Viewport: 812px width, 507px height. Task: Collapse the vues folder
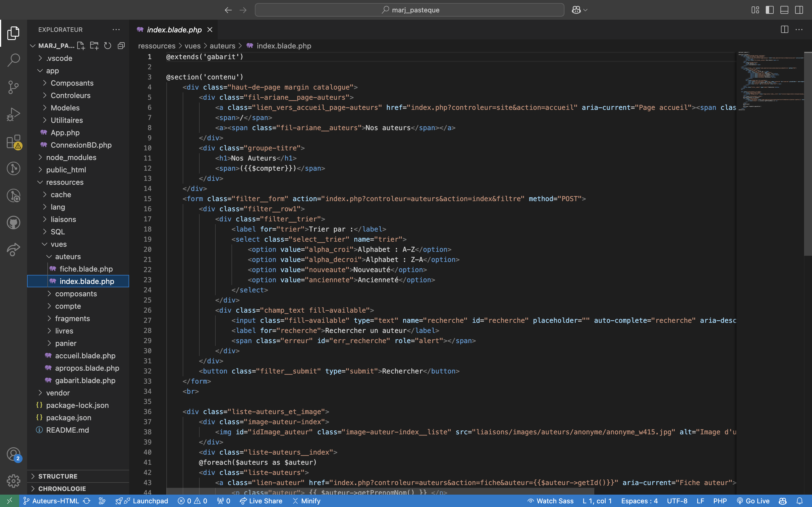click(x=59, y=244)
